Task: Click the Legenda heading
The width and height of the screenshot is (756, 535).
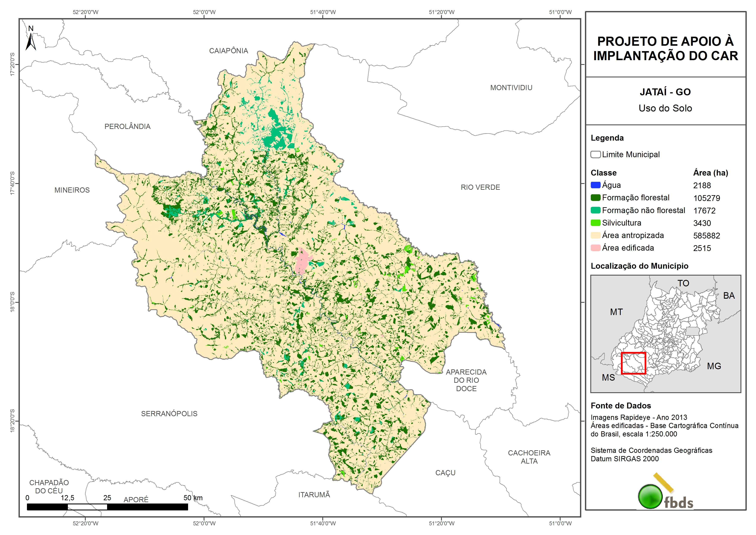Action: tap(607, 138)
